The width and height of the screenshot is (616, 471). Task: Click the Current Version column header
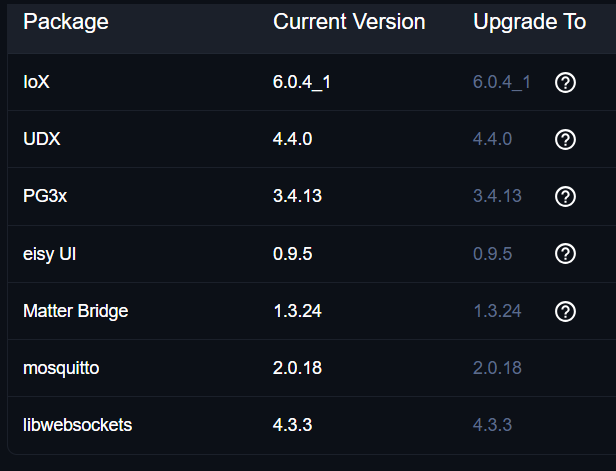(349, 22)
